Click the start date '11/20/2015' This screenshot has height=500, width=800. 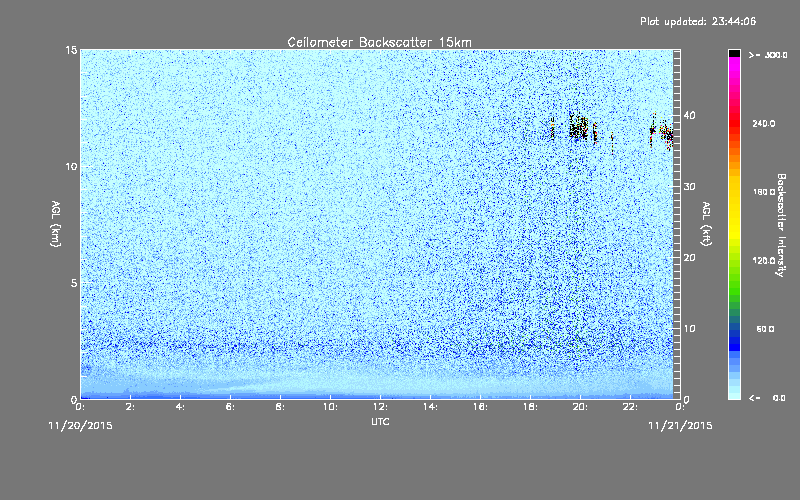pyautogui.click(x=80, y=426)
